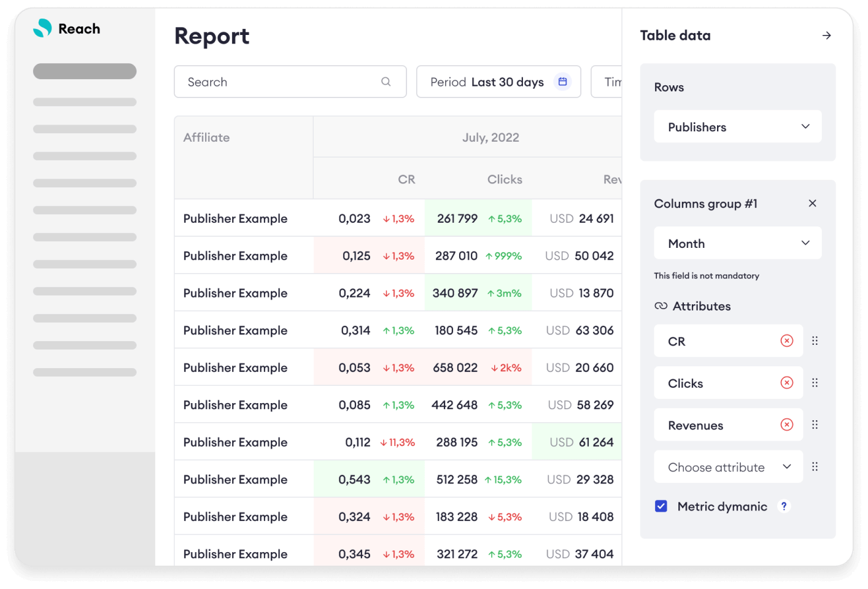Screen dimensions: 868x589
Task: Click the right arrow in the Table data header
Action: (826, 36)
